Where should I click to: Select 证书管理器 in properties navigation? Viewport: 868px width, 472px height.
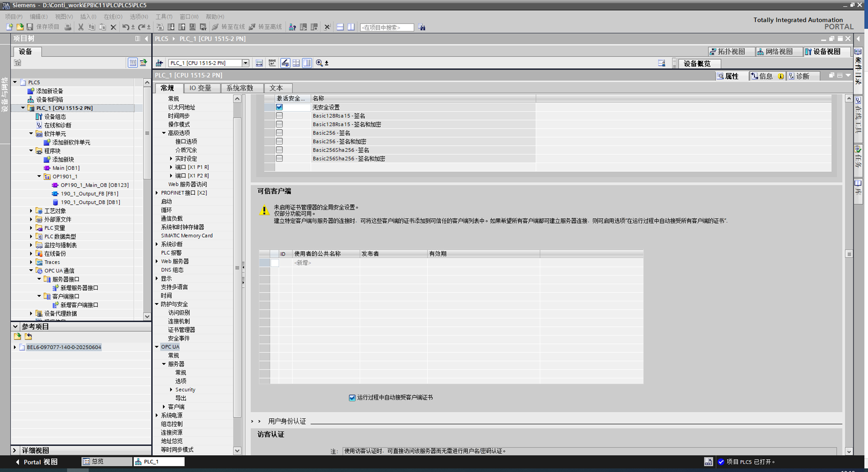pos(182,330)
